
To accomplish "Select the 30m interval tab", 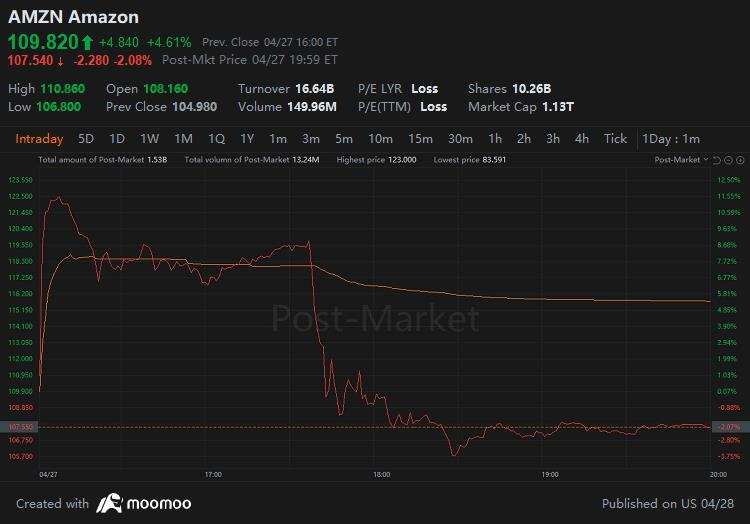I will 460,139.
